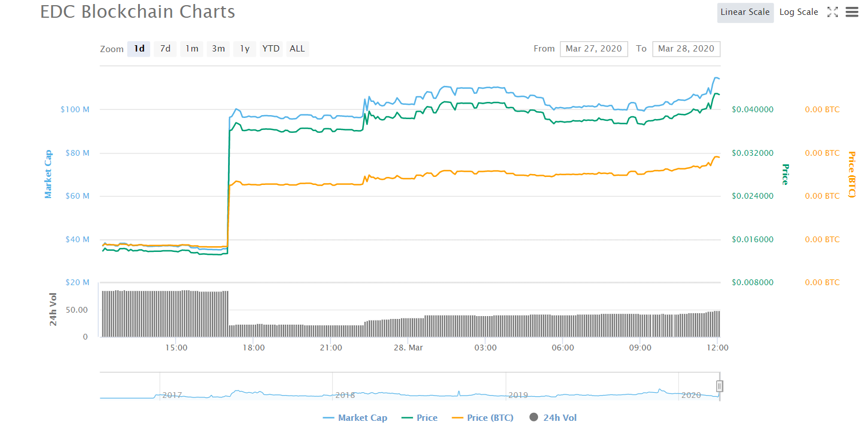This screenshot has height=430, width=868.
Task: Click the $0.024000 price label
Action: 753,196
